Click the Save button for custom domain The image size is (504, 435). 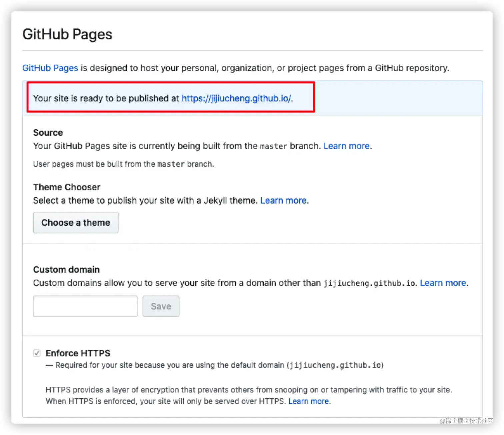coord(161,306)
